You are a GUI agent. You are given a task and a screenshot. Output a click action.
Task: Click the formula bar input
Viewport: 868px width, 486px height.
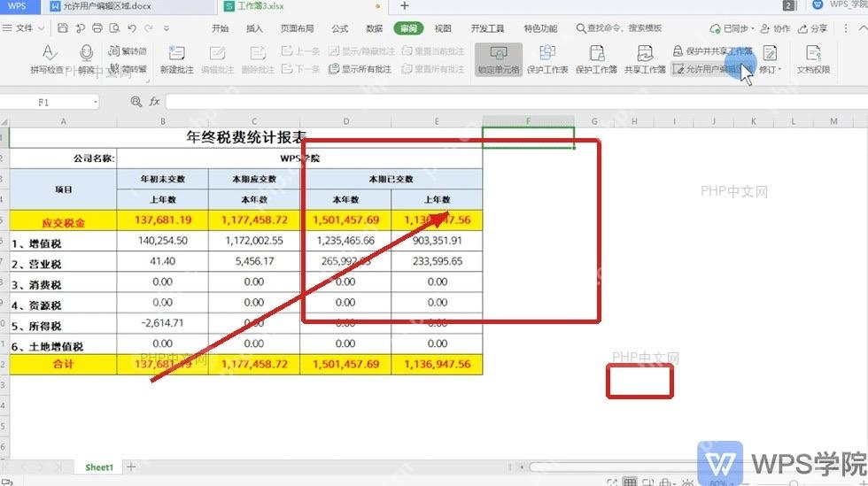click(515, 101)
